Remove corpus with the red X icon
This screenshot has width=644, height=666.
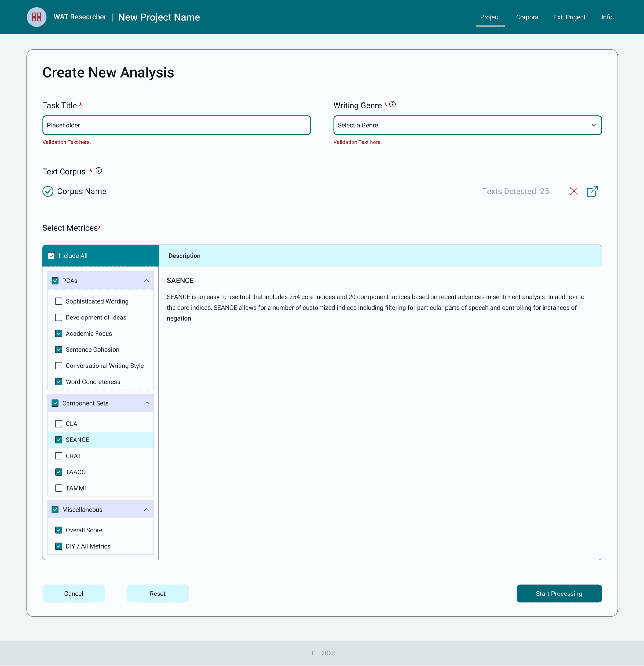(574, 191)
